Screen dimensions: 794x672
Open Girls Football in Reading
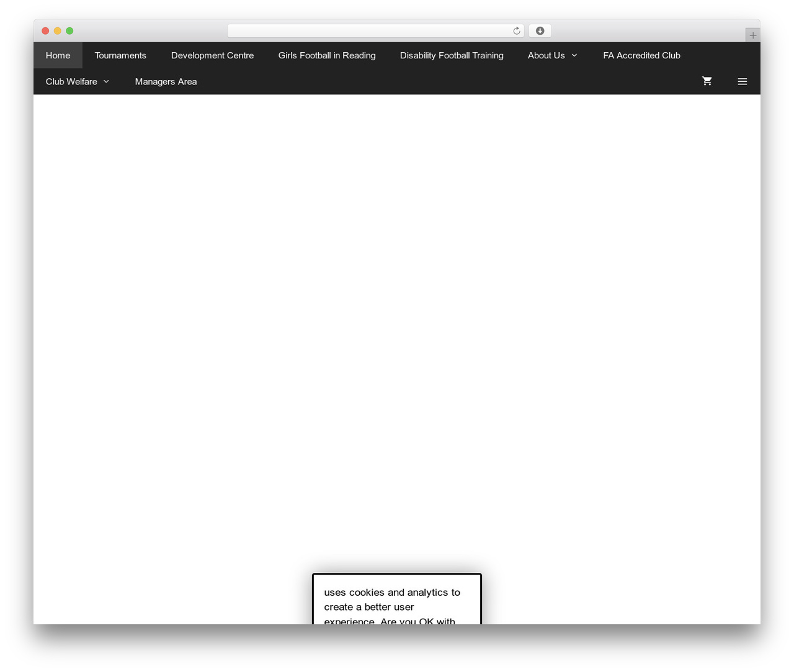coord(327,55)
